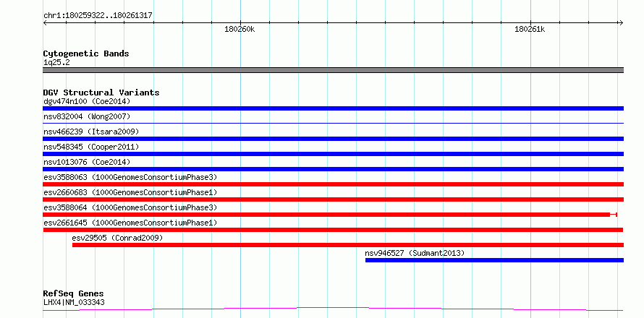This screenshot has height=318, width=644.
Task: Click the blue bar under nsv548345
Action: pos(333,154)
